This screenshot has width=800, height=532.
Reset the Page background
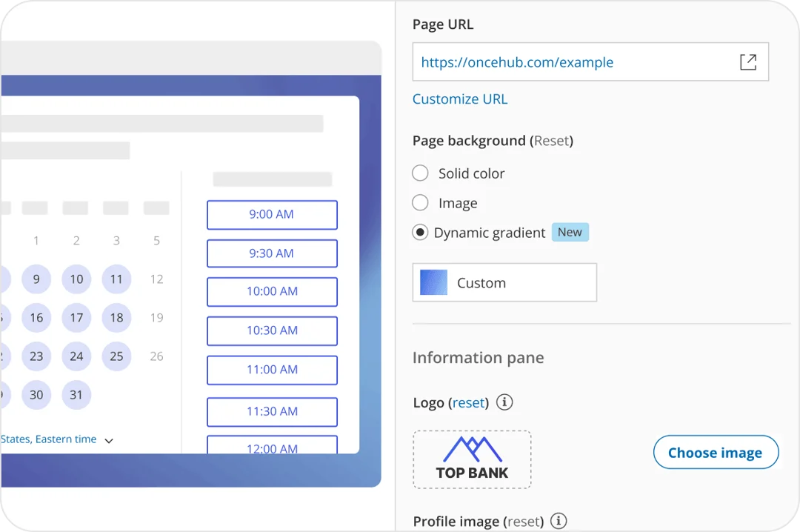pyautogui.click(x=551, y=141)
